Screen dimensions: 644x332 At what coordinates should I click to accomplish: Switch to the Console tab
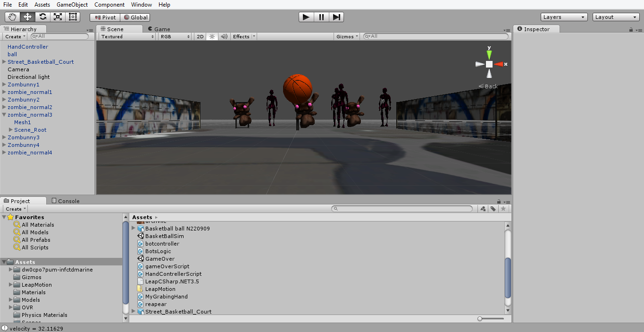pyautogui.click(x=66, y=201)
